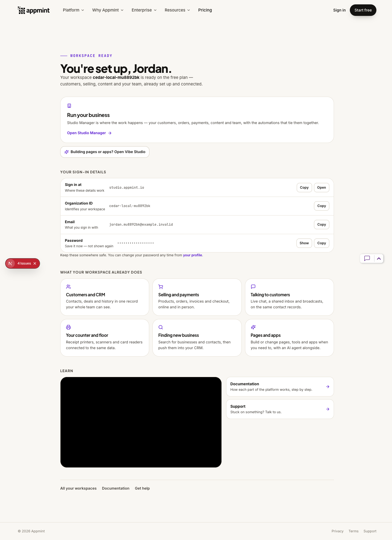Click the Get help link
The height and width of the screenshot is (540, 392).
click(142, 489)
